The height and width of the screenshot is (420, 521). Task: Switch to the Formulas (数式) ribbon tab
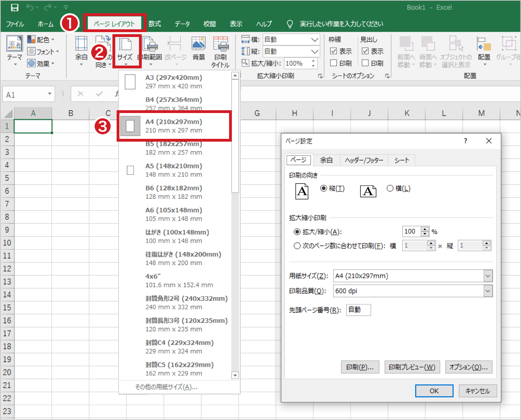(154, 24)
